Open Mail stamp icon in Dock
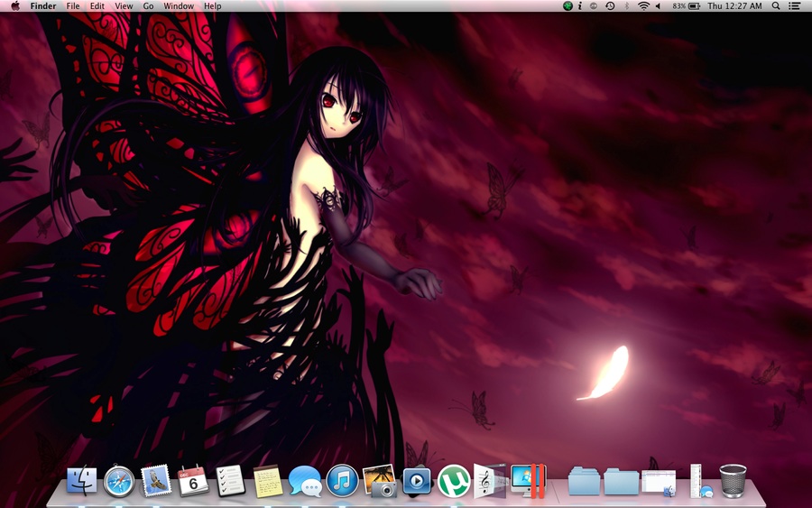Viewport: 812px width, 508px height. click(156, 481)
